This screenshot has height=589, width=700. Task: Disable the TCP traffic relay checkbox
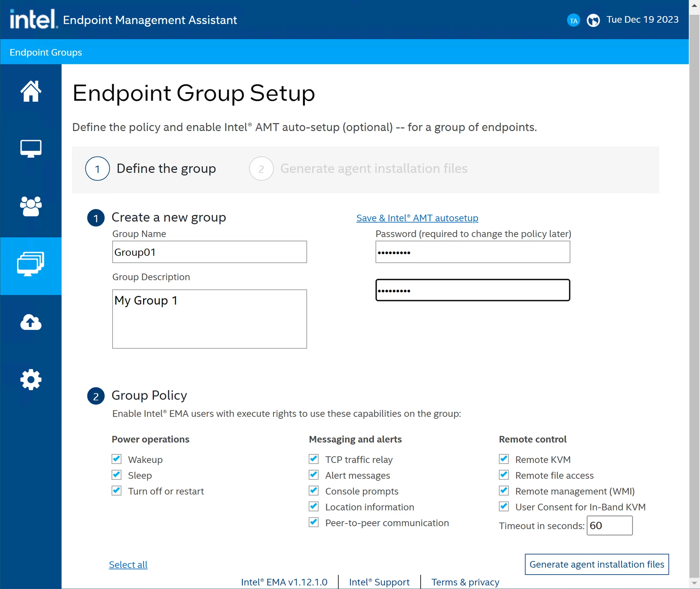tap(314, 459)
